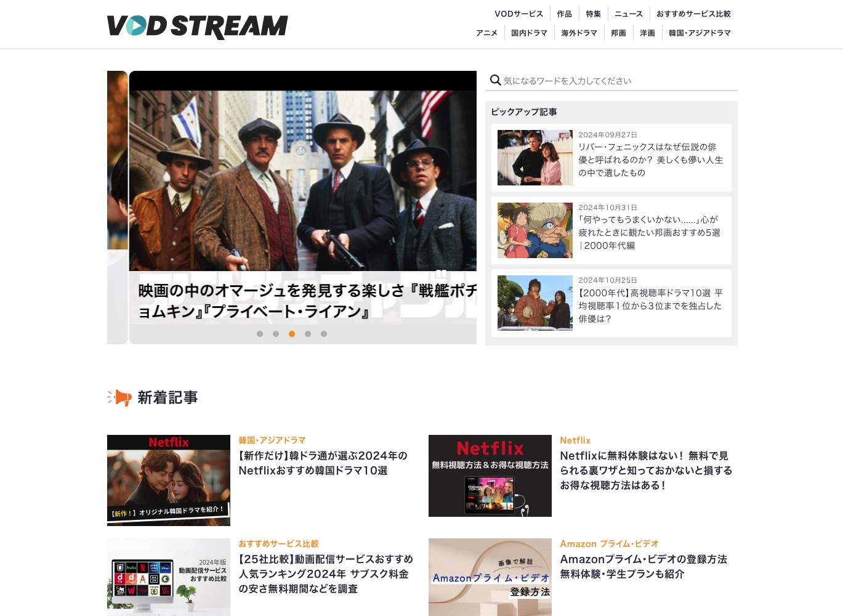Select the third carousel dot

[292, 334]
